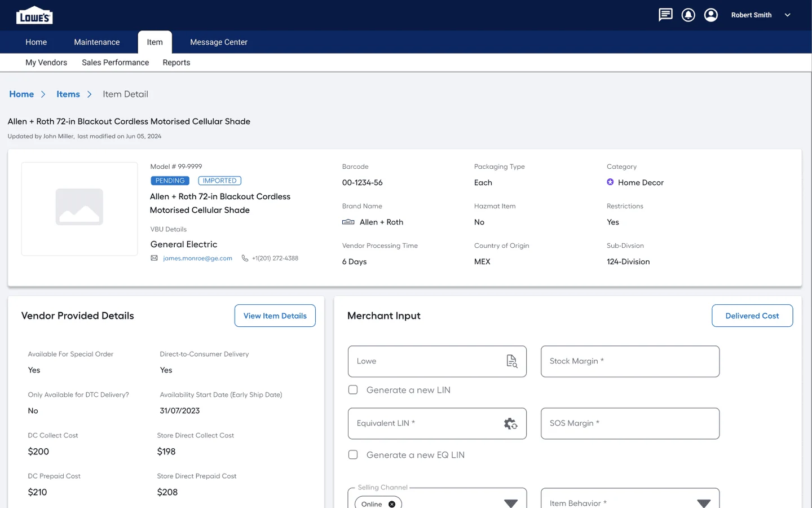Expand the Robert Smith account menu
This screenshot has height=508, width=812.
[788, 15]
